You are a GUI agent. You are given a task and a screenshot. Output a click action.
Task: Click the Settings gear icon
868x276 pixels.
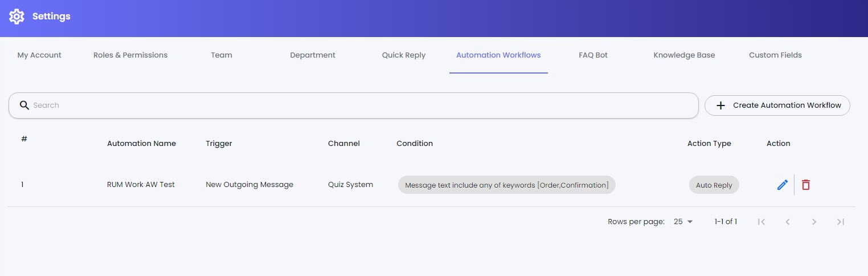pyautogui.click(x=17, y=17)
